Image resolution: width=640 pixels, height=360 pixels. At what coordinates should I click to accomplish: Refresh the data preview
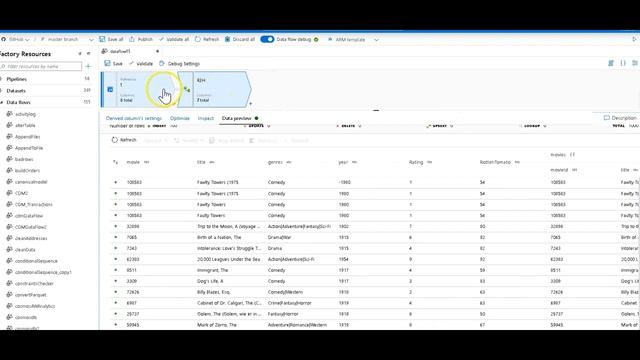[x=124, y=140]
